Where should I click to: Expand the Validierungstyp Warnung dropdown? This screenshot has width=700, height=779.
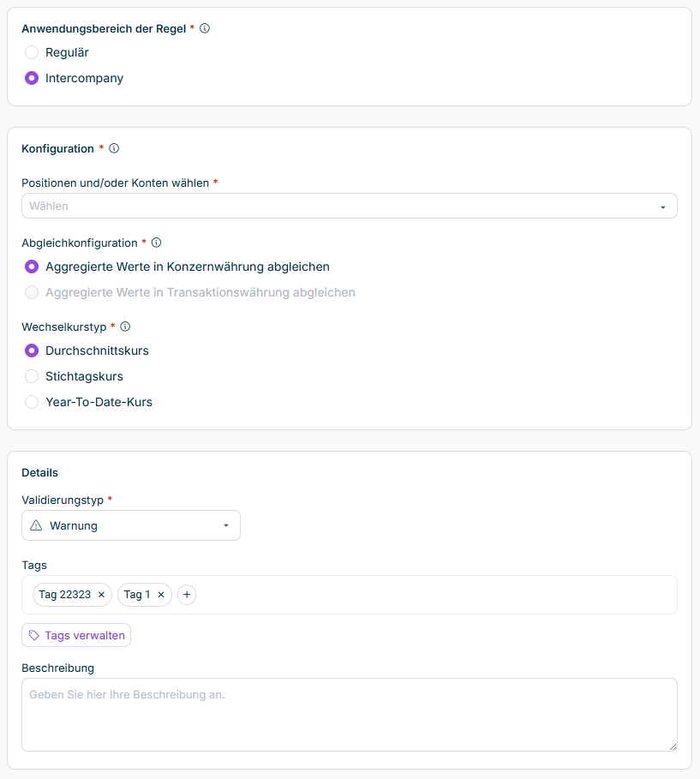131,525
